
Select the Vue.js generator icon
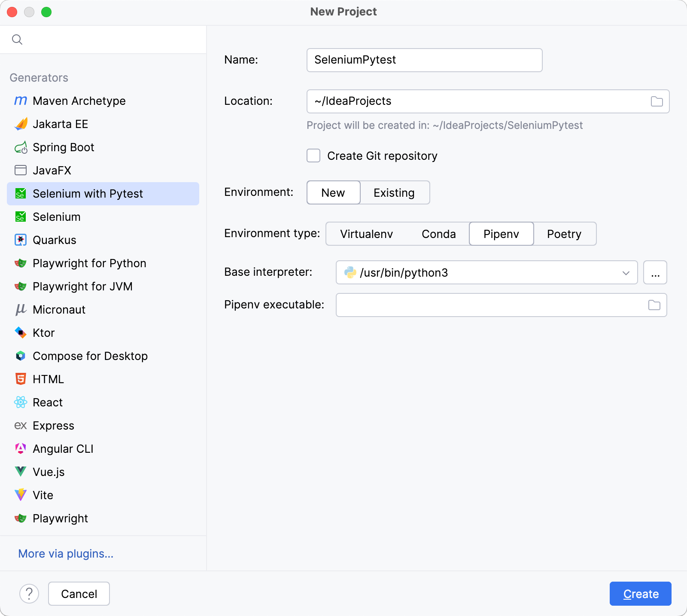(20, 472)
